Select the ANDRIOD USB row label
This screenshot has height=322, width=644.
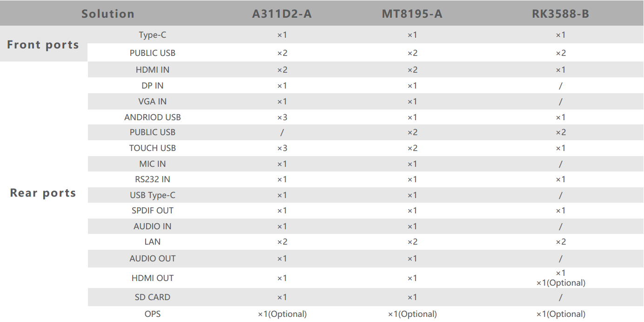click(x=153, y=117)
